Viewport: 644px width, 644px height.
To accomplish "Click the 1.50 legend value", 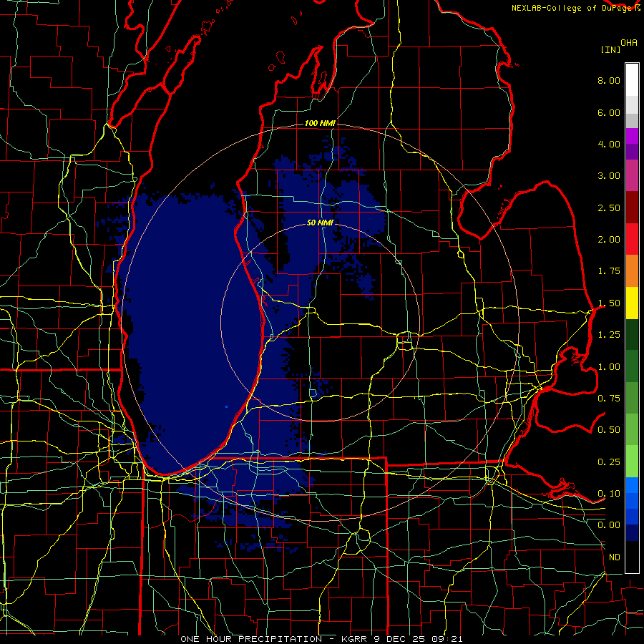I will (609, 303).
